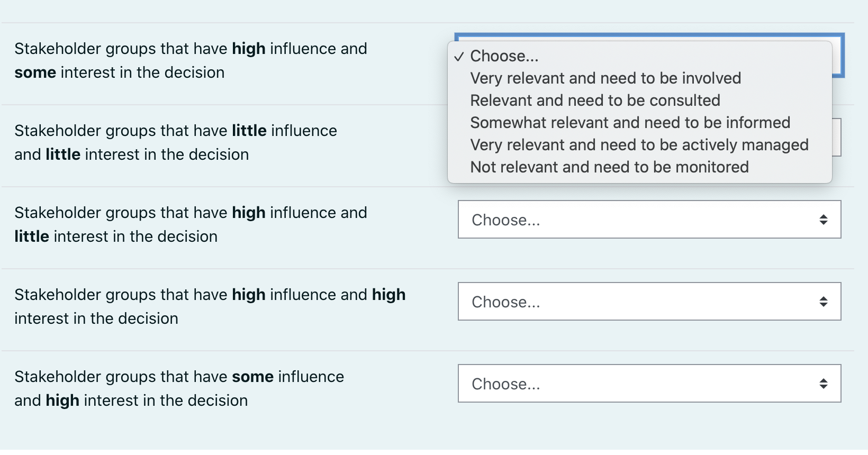This screenshot has width=868, height=455.
Task: Click the high influence high interest question label
Action: click(210, 306)
